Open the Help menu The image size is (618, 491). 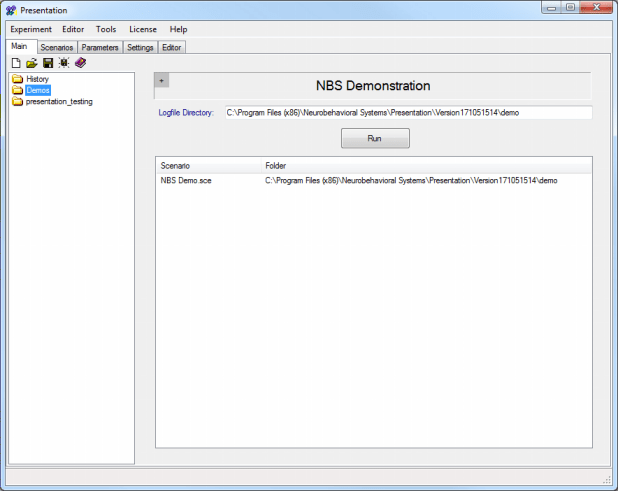pyautogui.click(x=178, y=29)
